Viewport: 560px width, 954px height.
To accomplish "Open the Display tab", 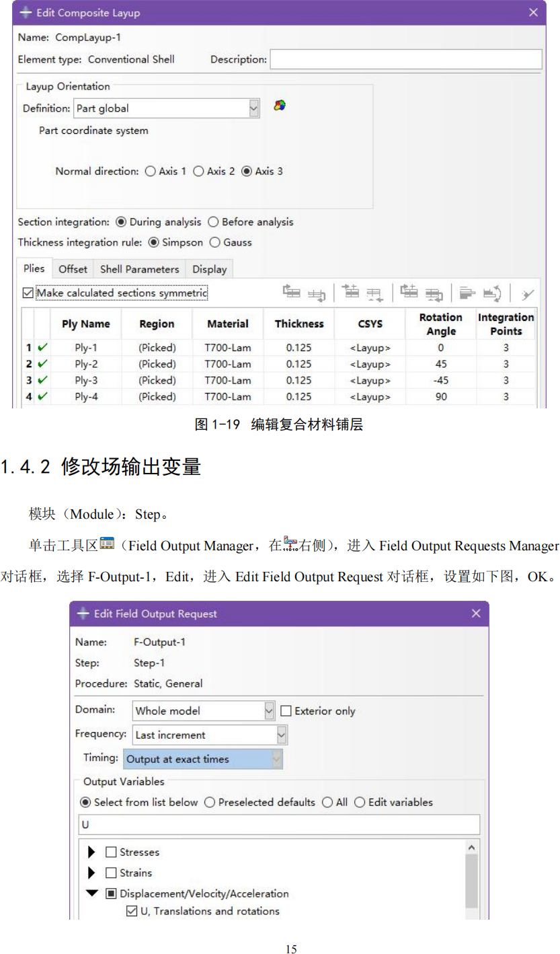I will coord(209,269).
